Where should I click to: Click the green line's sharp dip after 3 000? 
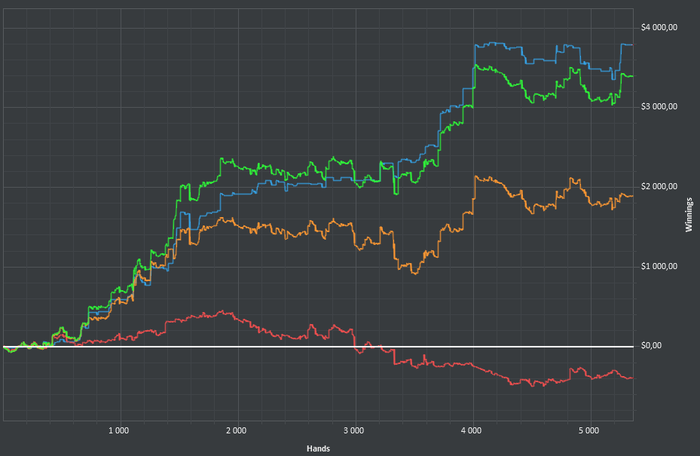(396, 192)
